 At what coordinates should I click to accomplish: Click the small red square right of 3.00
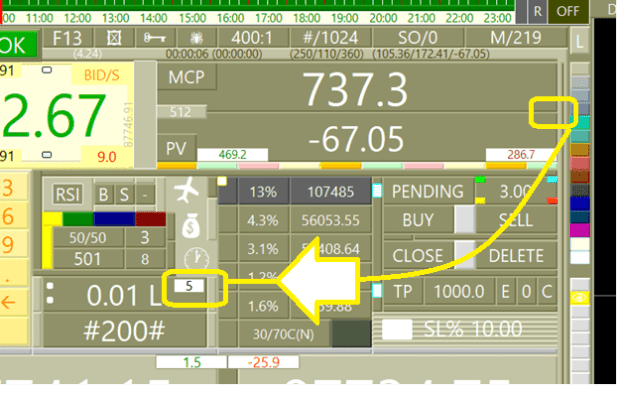[x=552, y=200]
